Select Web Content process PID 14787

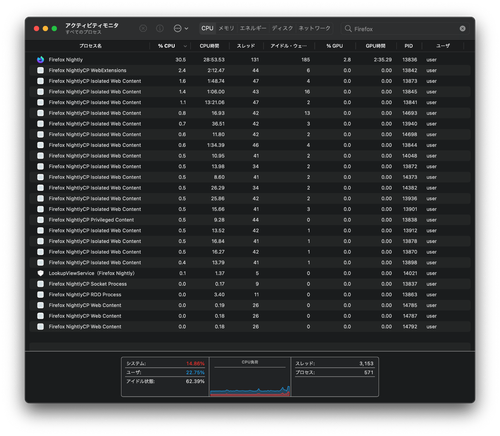[x=250, y=316]
